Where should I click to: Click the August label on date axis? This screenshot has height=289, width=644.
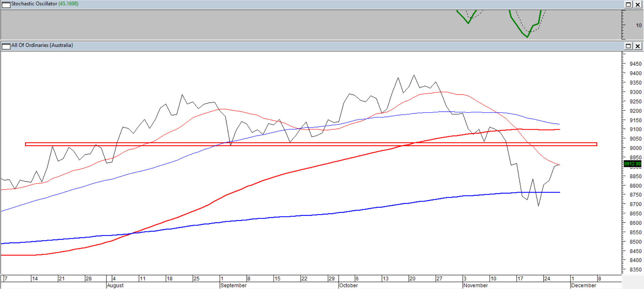pyautogui.click(x=115, y=285)
